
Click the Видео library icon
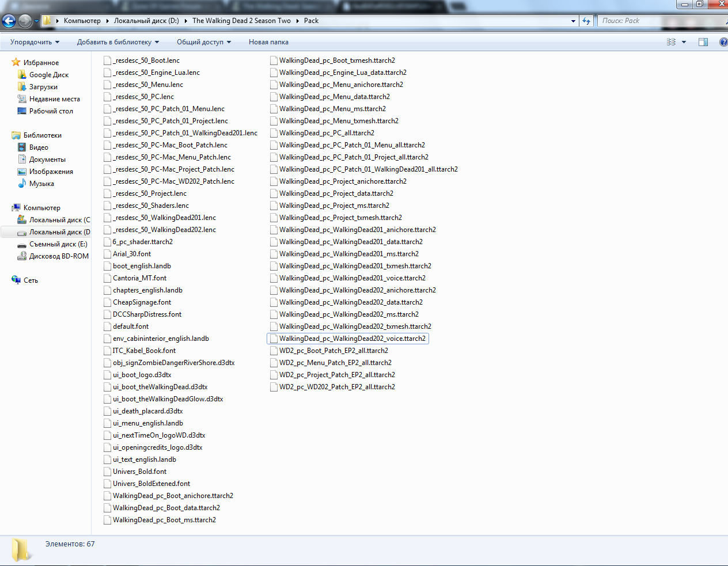(22, 147)
